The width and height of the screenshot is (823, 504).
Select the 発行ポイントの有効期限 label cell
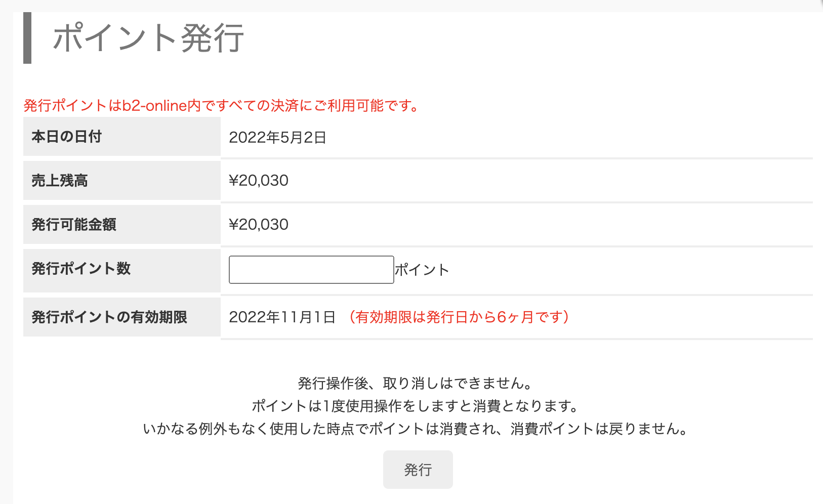[121, 317]
